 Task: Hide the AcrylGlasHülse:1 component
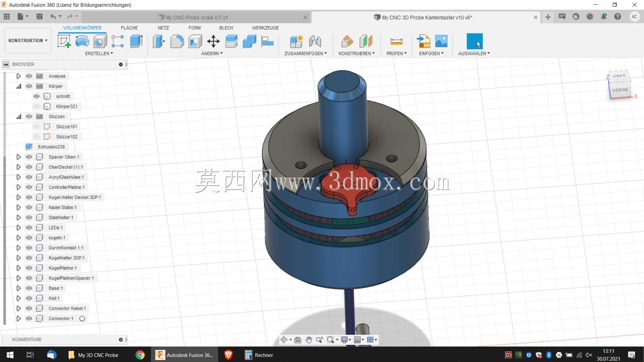pos(29,177)
